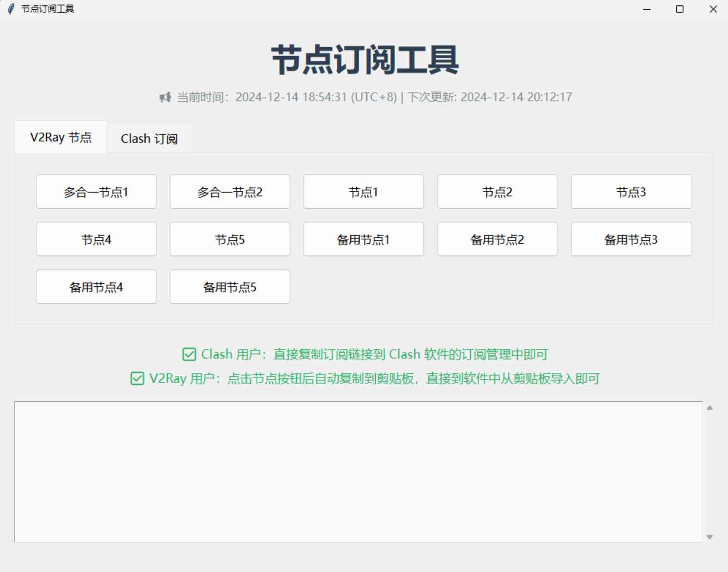Click the feather app icon in title bar

coord(11,9)
